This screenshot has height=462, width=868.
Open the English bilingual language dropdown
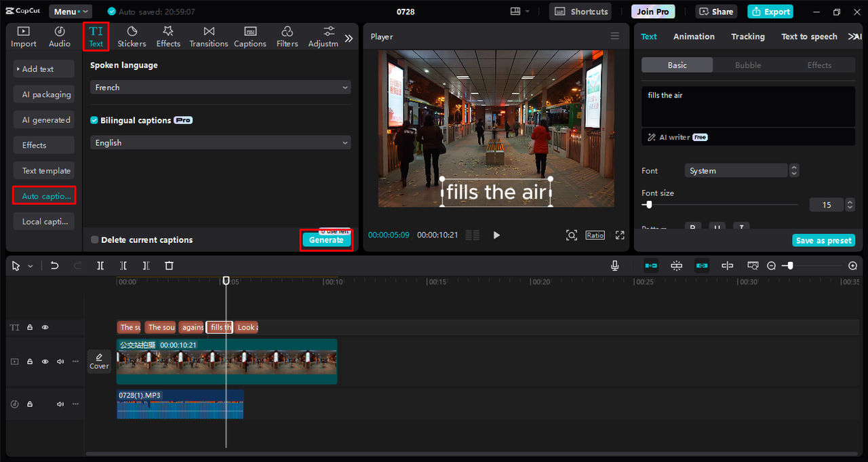pos(220,142)
